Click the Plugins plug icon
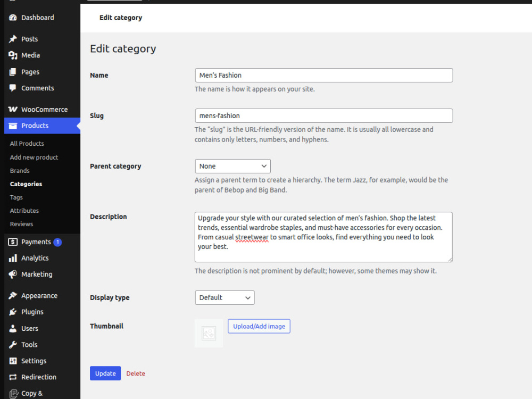Screen dimensions: 532x399 click(x=13, y=312)
